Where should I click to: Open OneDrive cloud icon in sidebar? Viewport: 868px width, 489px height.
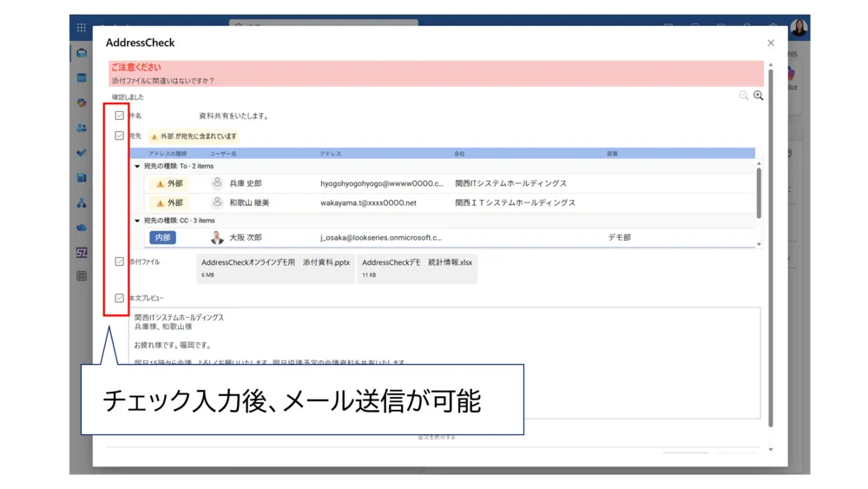(82, 228)
